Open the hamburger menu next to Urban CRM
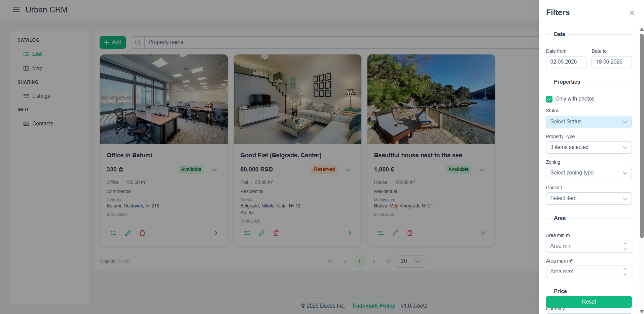 16,10
